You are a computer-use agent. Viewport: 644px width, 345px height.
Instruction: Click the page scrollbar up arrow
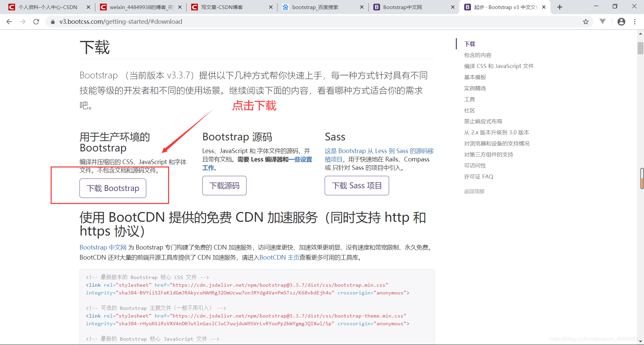(x=640, y=33)
